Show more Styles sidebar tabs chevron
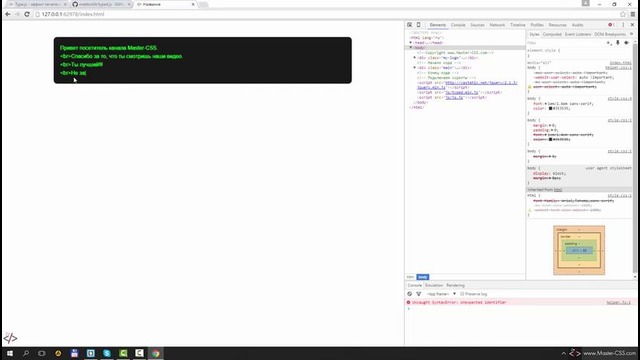The width and height of the screenshot is (640, 360). tap(632, 34)
